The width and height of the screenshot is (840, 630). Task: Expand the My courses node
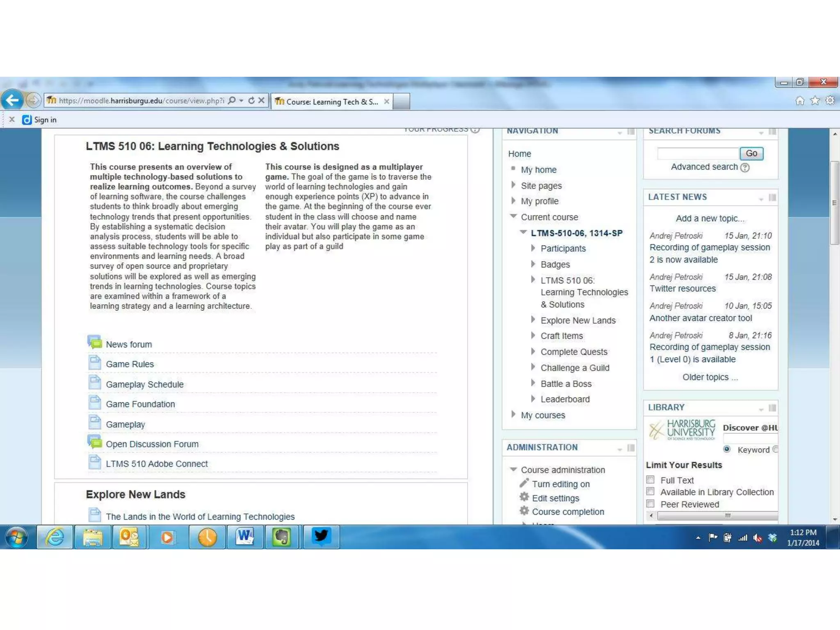pos(513,414)
